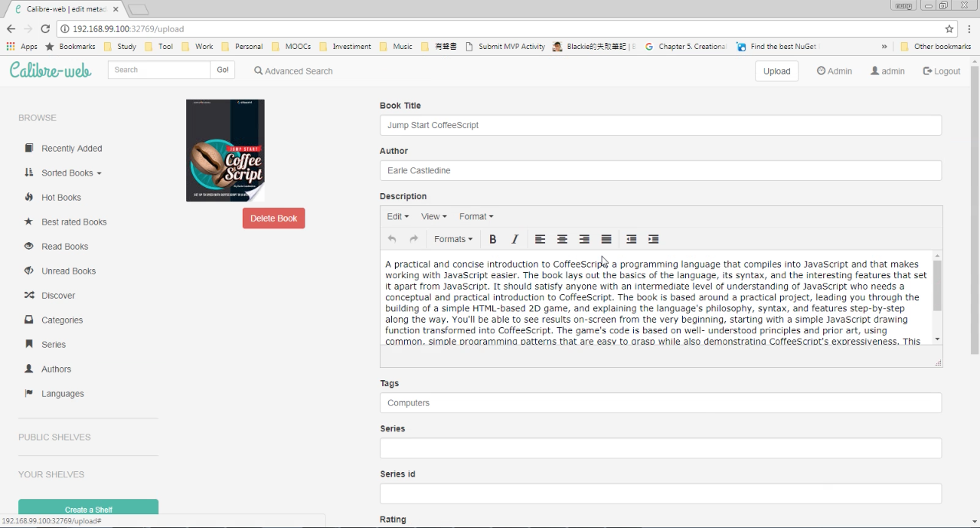This screenshot has width=980, height=528.
Task: Redo edit in description editor
Action: click(413, 239)
